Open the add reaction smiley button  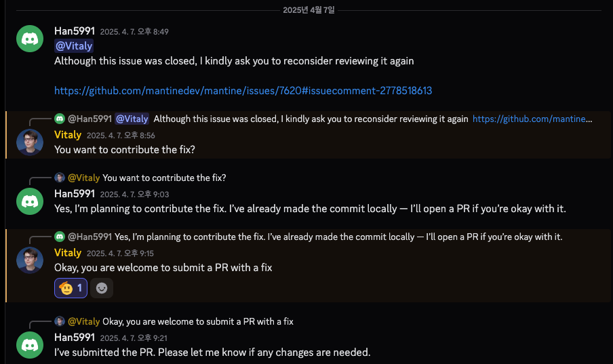click(x=102, y=288)
